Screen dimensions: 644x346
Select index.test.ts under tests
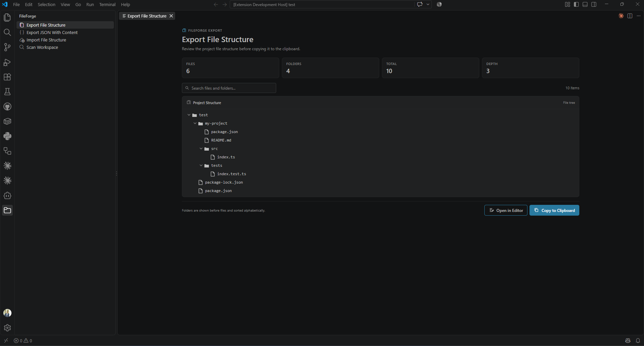point(231,174)
